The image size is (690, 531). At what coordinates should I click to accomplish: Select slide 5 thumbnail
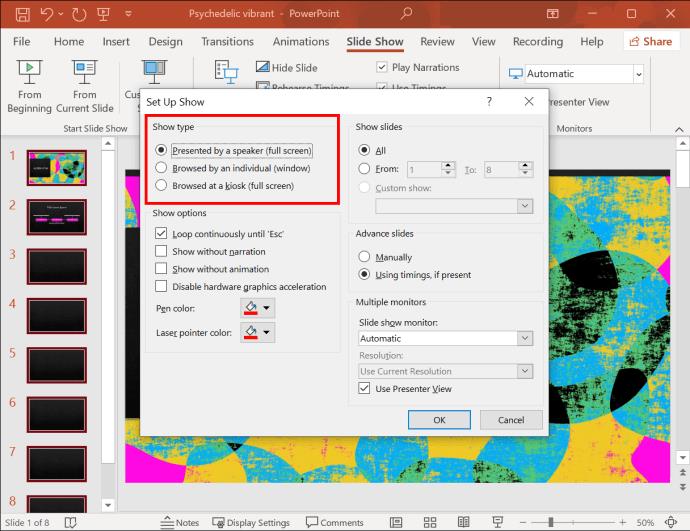click(57, 365)
